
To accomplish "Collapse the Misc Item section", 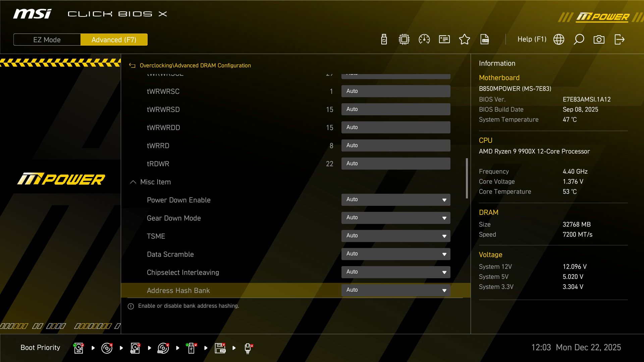I will click(x=132, y=182).
